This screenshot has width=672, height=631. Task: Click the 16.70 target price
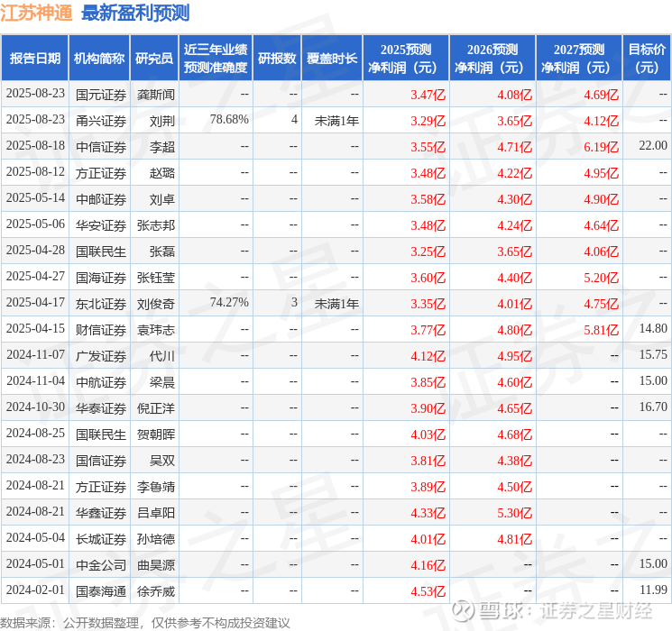[653, 407]
